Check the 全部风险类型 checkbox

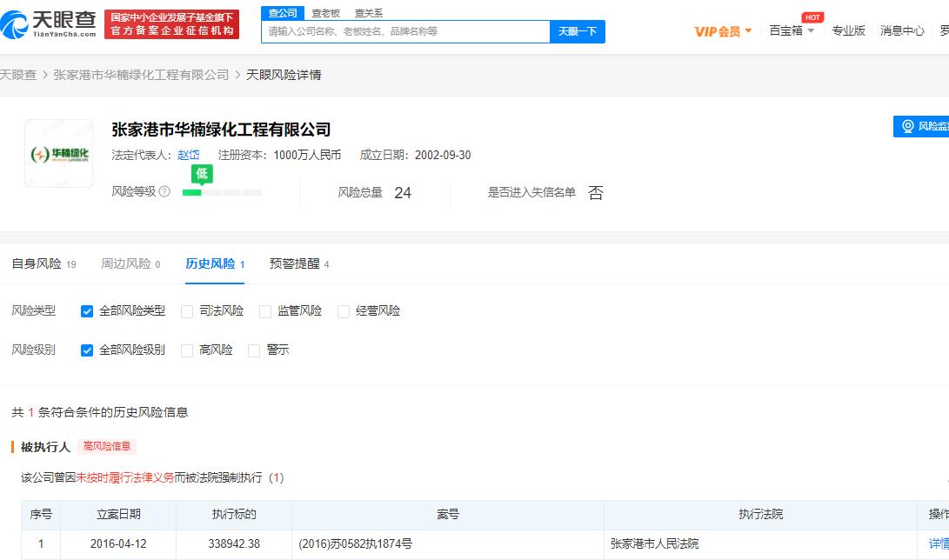point(87,311)
